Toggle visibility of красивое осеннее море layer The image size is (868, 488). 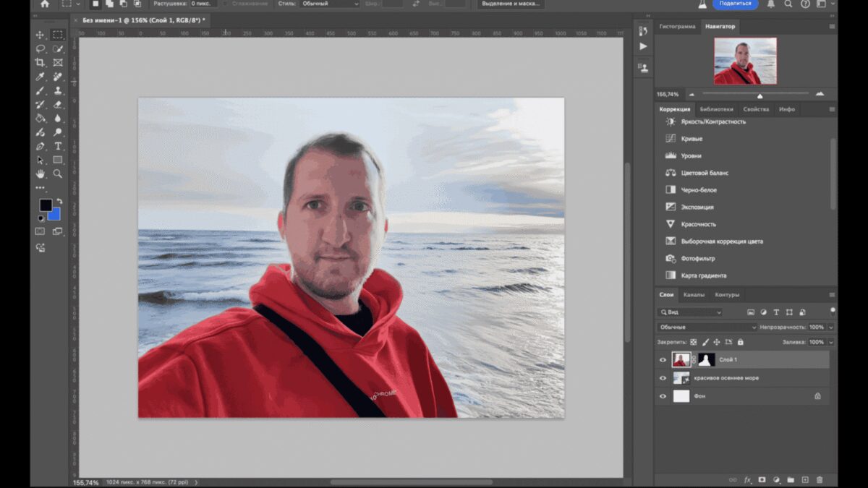point(663,378)
